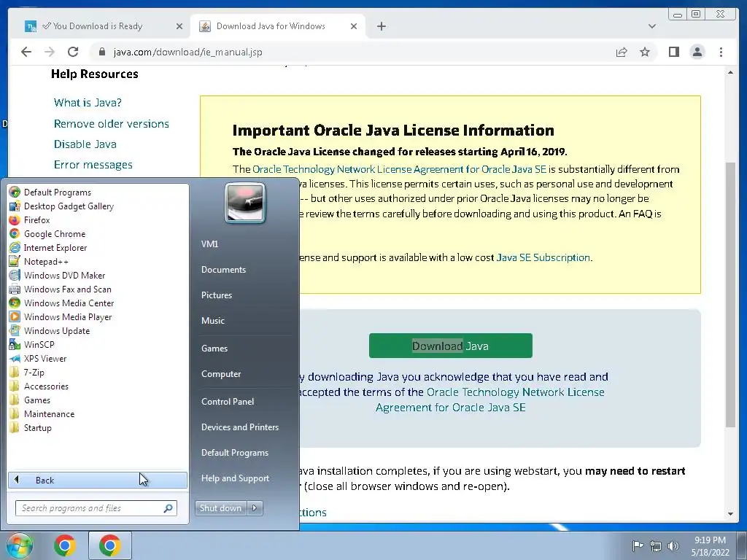Start Windows DVD Maker
The image size is (747, 560).
[x=64, y=275]
